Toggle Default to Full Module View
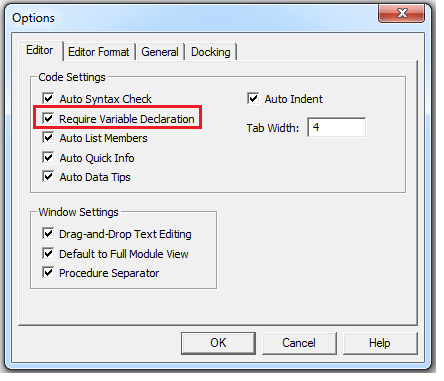 (x=48, y=253)
